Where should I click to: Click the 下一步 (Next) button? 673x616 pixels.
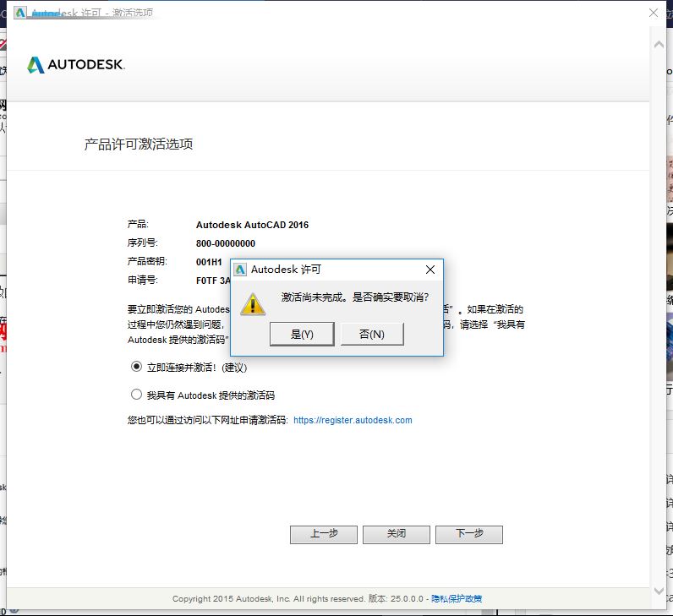point(469,535)
